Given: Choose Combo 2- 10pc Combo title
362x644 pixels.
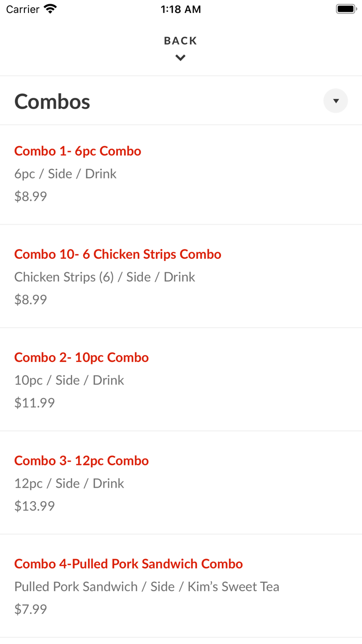Looking at the screenshot, I should 81,358.
